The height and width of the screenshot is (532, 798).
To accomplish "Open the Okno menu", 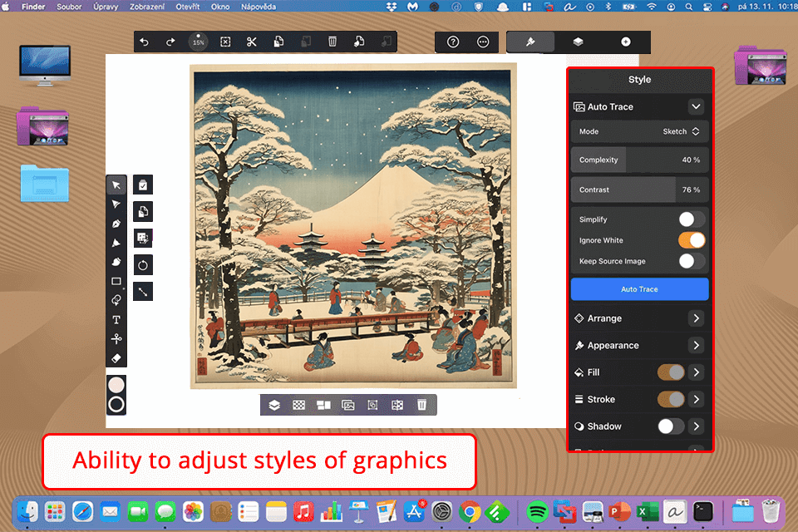I will 220,7.
